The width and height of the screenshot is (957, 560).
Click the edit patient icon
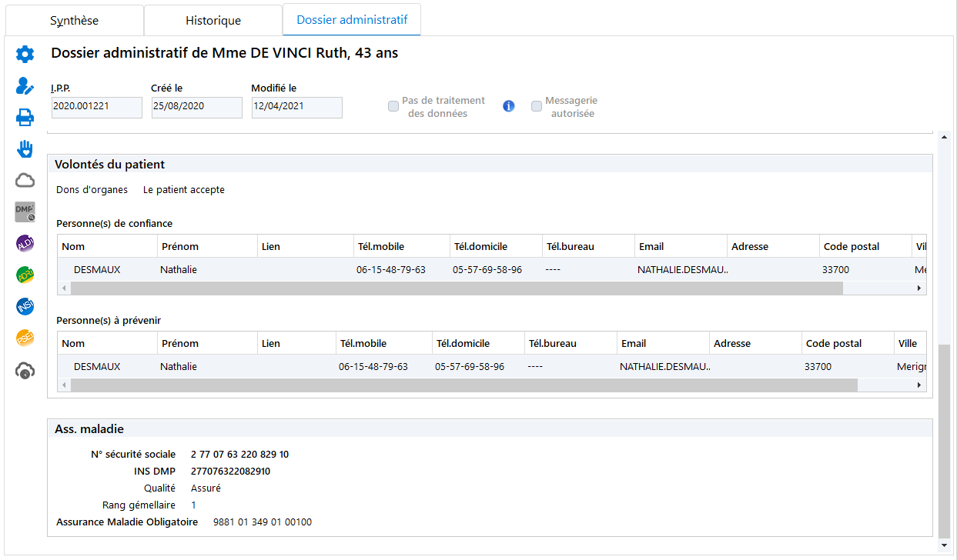25,85
